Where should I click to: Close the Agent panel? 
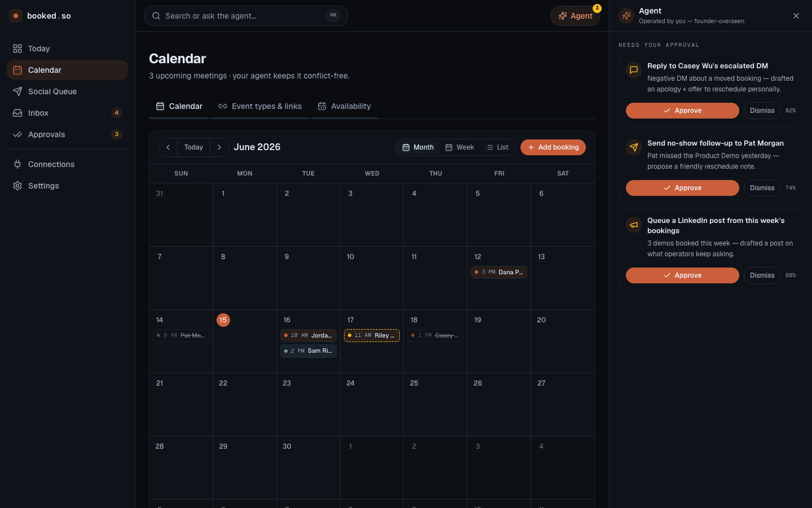point(796,16)
